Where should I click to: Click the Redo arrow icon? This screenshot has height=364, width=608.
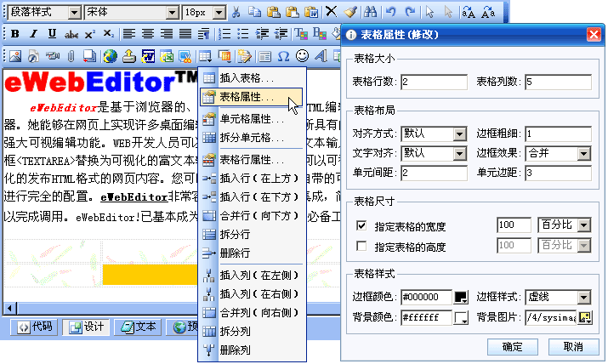[410, 13]
